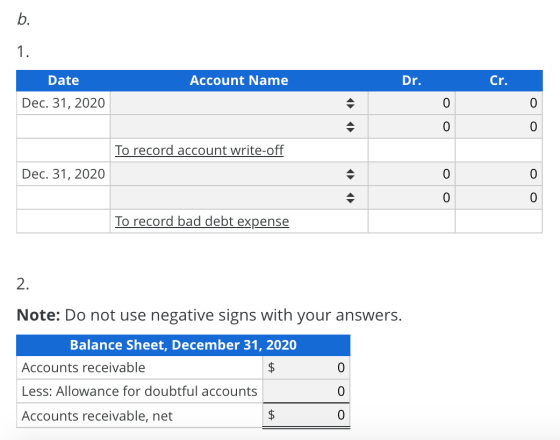Click 'Dec. 31, 2020' date in bad debt entry
Viewport: 560px width, 440px height.
point(64,174)
